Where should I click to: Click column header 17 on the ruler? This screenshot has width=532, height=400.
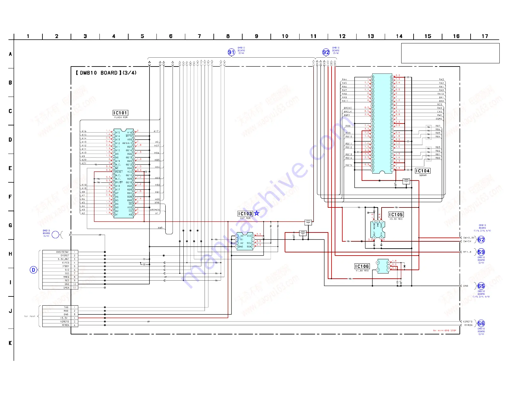click(x=485, y=36)
